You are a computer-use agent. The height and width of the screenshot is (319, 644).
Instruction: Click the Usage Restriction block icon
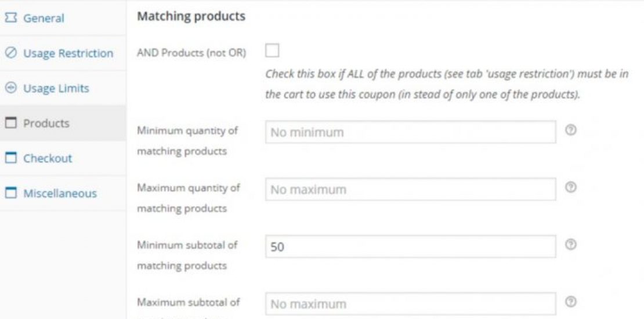(10, 53)
